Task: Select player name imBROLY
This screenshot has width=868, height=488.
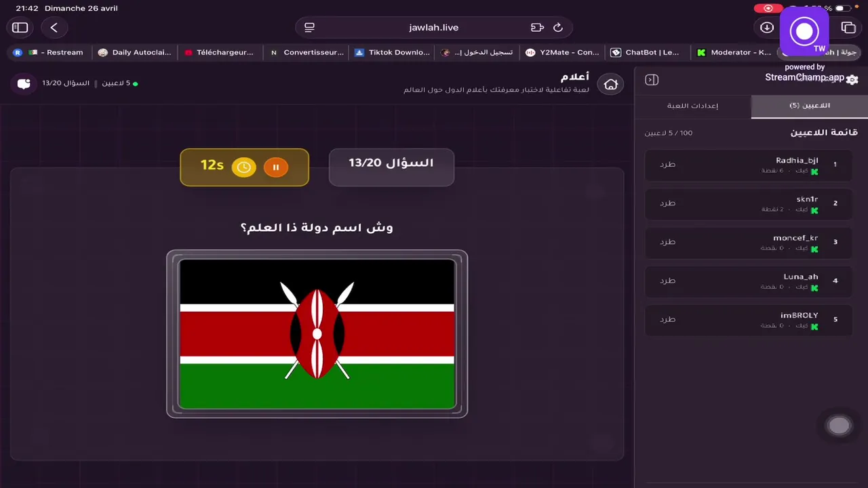Action: (800, 315)
